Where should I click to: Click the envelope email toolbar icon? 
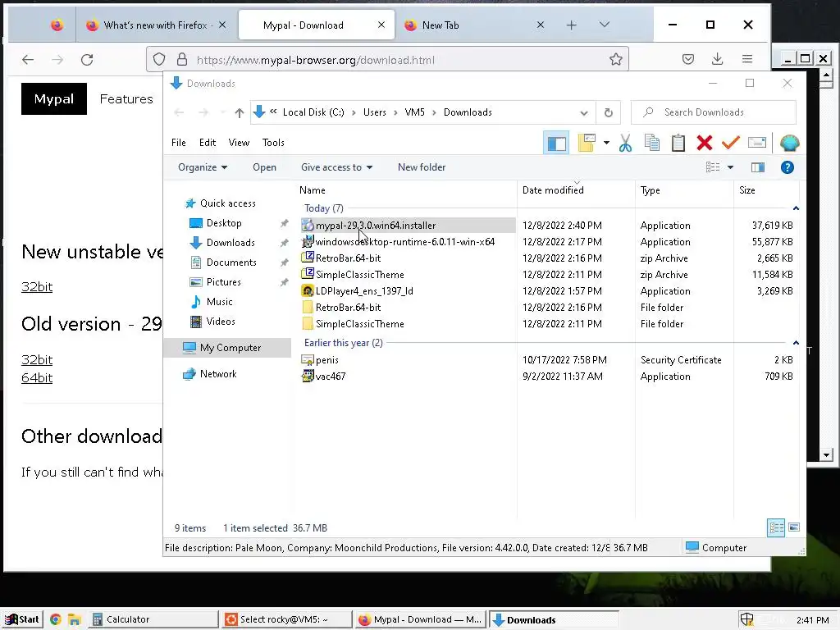point(756,143)
